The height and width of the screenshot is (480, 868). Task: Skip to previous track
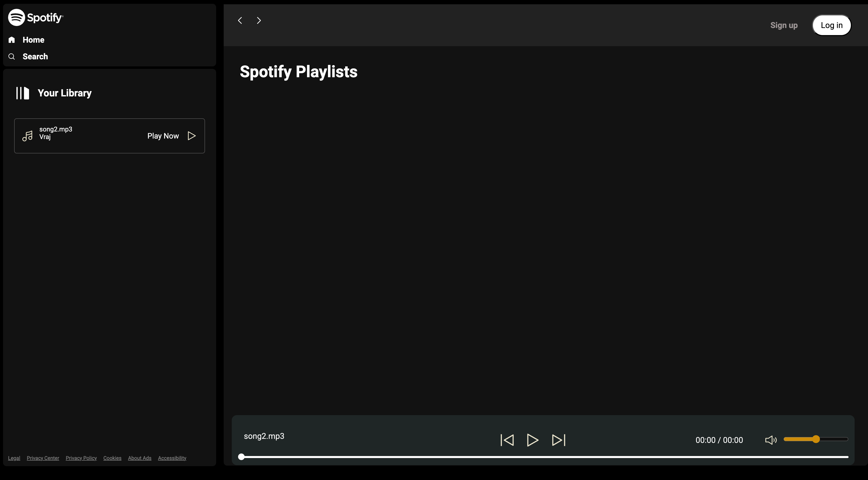[507, 440]
